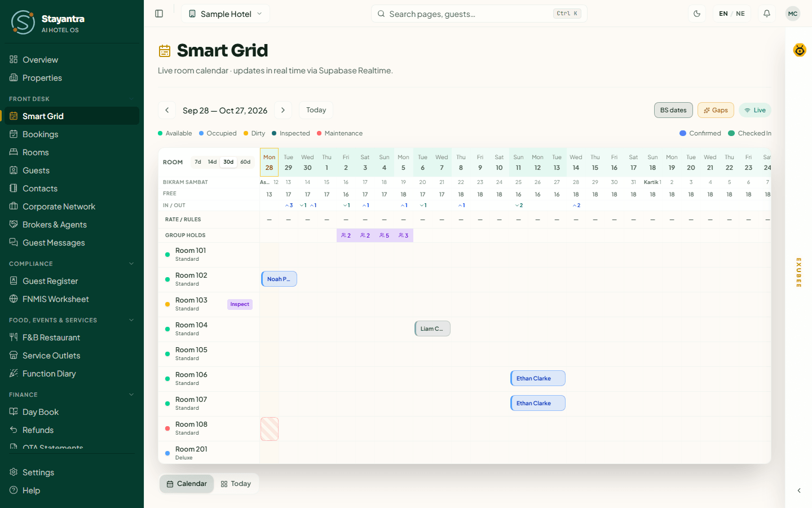Switch to dark mode moon icon
Image resolution: width=812 pixels, height=508 pixels.
pos(697,14)
